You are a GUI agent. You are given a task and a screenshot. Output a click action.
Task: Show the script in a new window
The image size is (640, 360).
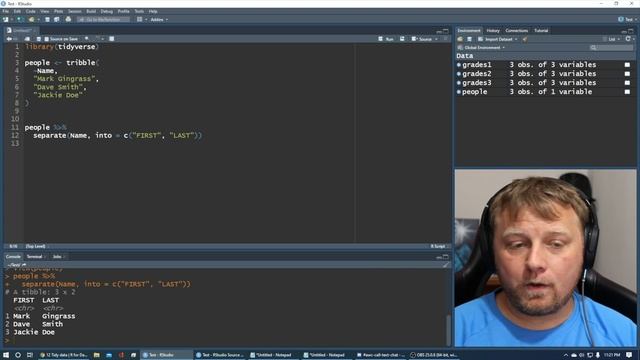pyautogui.click(x=27, y=39)
